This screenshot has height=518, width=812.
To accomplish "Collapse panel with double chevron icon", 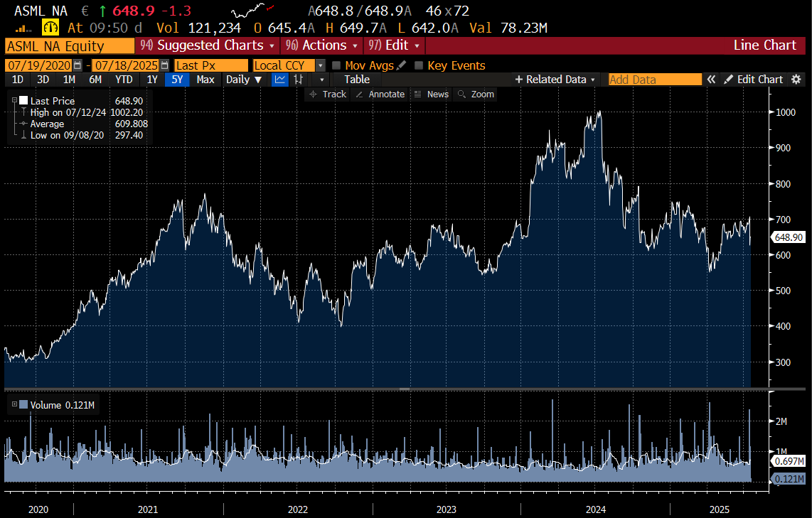I will pos(712,80).
